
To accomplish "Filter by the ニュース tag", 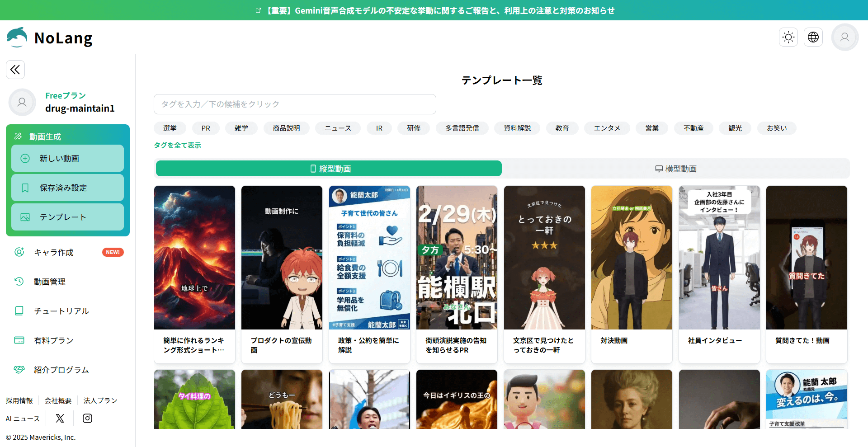I will pyautogui.click(x=338, y=128).
